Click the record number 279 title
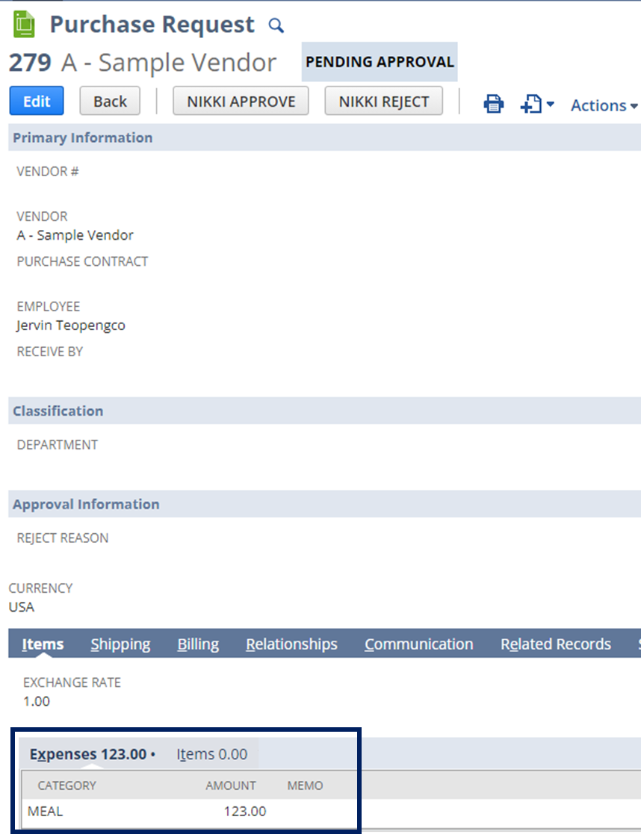 (30, 62)
